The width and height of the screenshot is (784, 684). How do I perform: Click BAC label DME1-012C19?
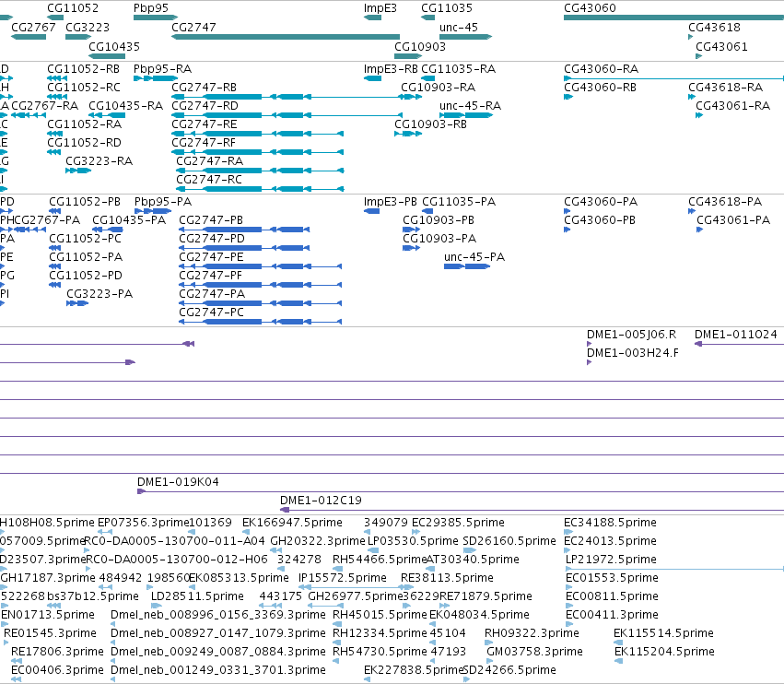click(x=321, y=500)
